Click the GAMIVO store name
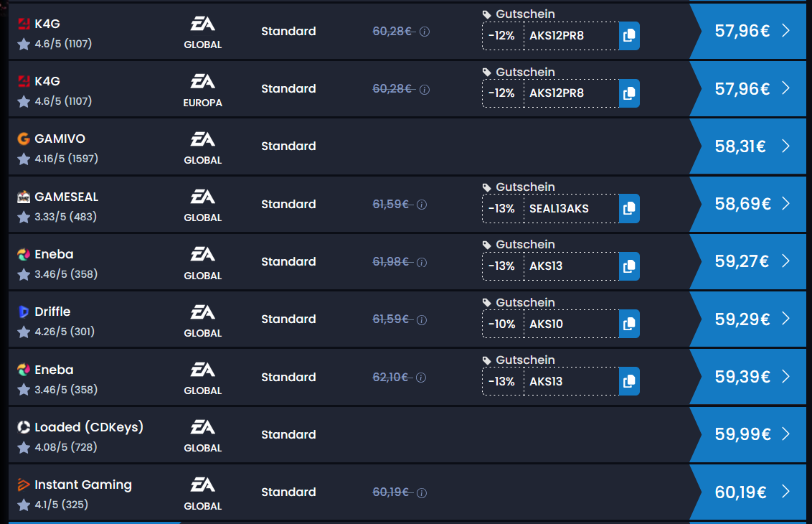812x524 pixels. point(60,139)
